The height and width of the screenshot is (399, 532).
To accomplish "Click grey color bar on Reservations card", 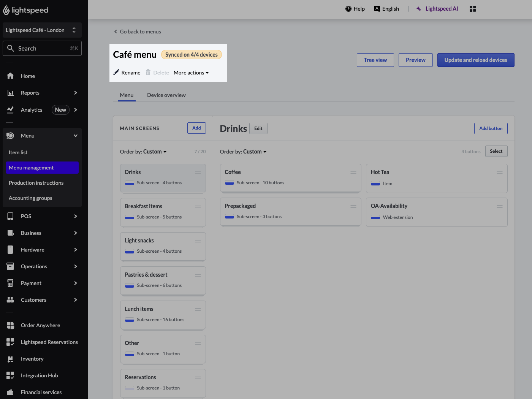I will click(x=130, y=388).
